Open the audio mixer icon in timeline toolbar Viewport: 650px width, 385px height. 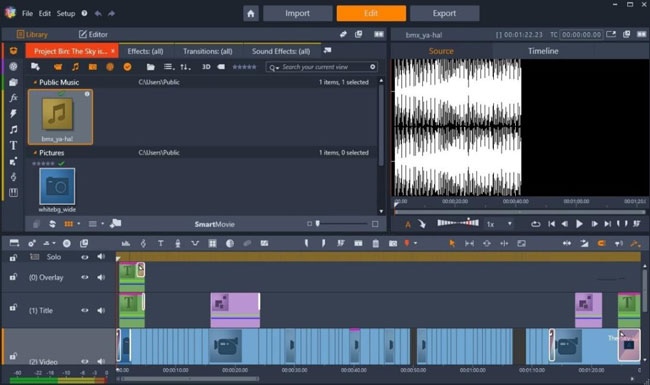click(x=126, y=243)
